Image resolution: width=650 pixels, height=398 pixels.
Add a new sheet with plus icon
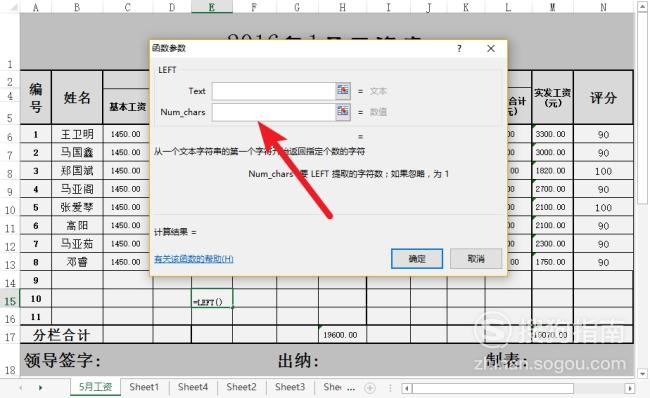370,388
